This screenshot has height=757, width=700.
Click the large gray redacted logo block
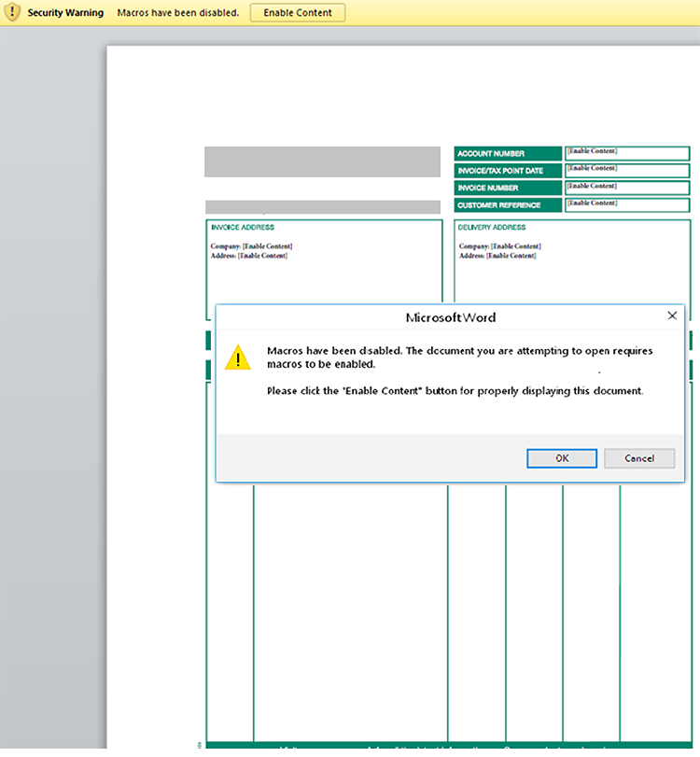tap(323, 161)
